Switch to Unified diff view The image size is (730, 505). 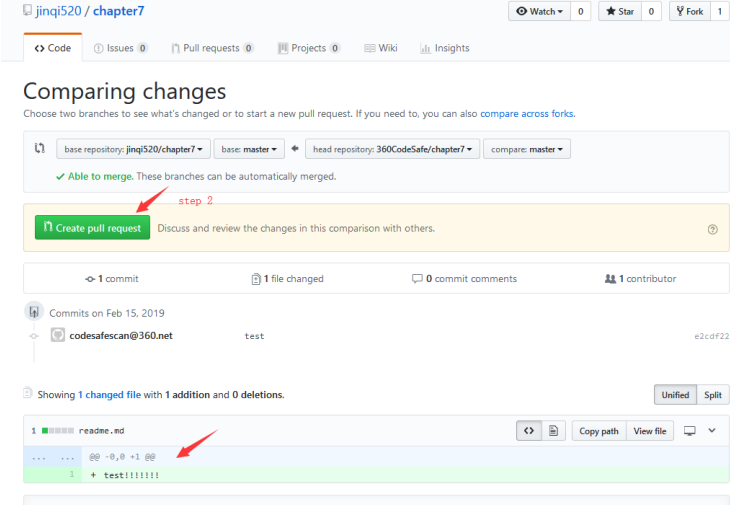[675, 395]
